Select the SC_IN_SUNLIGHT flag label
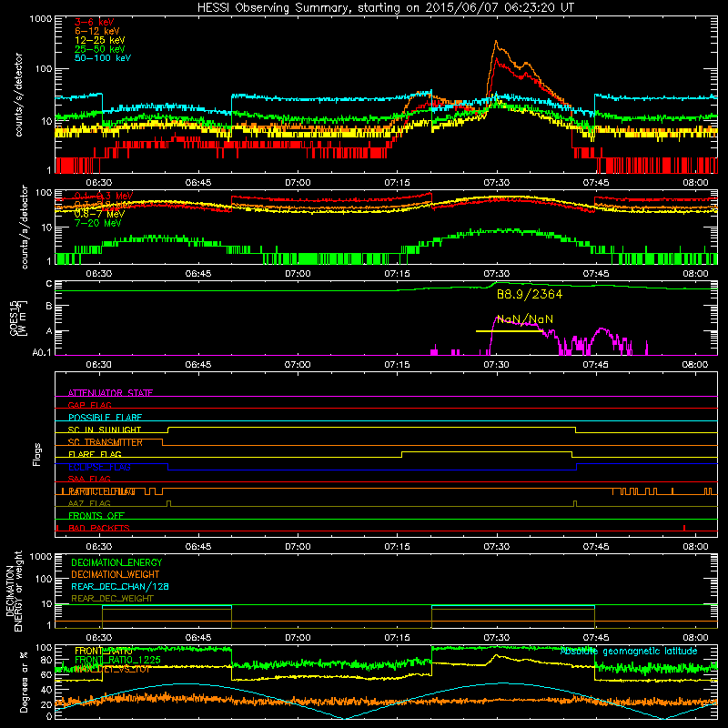This screenshot has height=728, width=728. coord(104,430)
